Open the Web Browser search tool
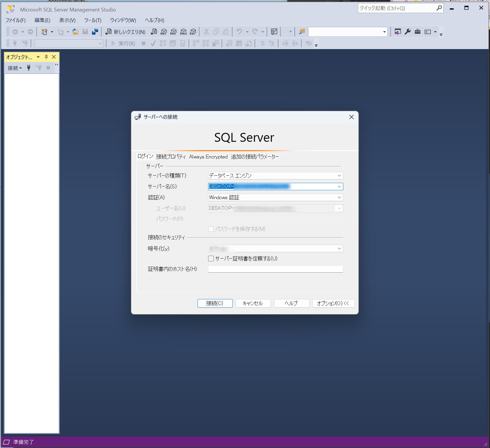The height and width of the screenshot is (448, 490). tap(301, 32)
